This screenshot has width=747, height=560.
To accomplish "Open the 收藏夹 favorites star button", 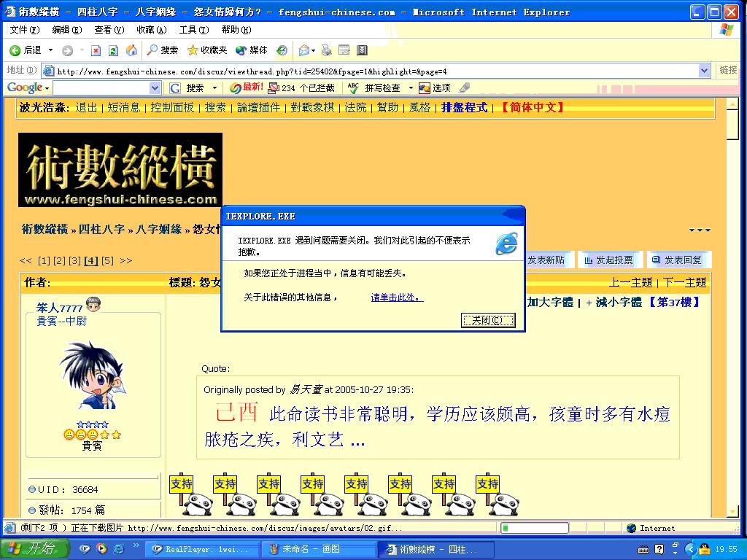I will [x=207, y=50].
